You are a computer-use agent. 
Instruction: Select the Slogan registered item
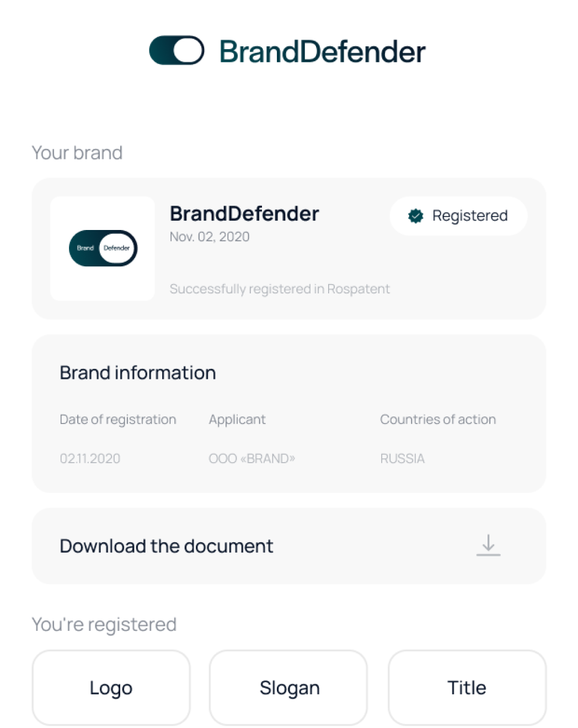pos(289,688)
